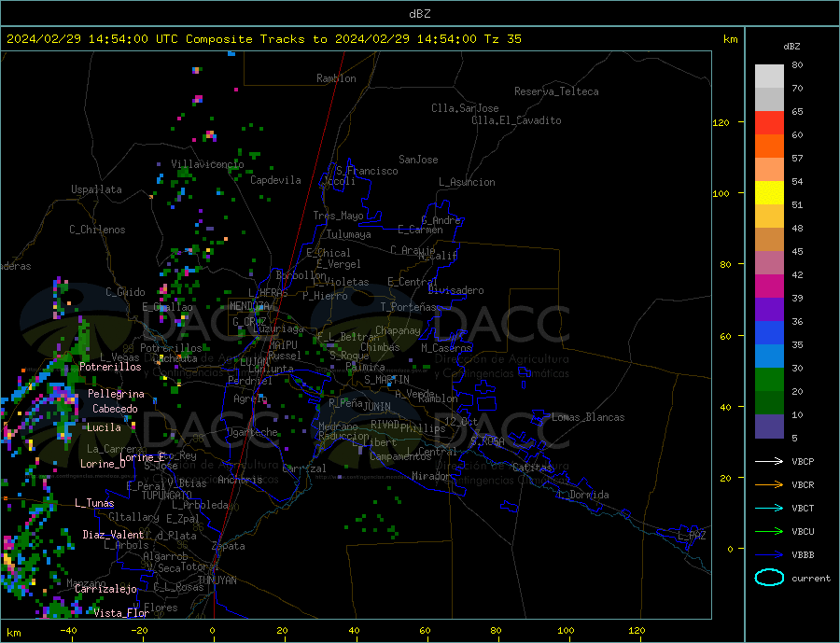Click the green VBCU arrow in legend
Viewport: 840px width, 643px height.
(x=769, y=532)
